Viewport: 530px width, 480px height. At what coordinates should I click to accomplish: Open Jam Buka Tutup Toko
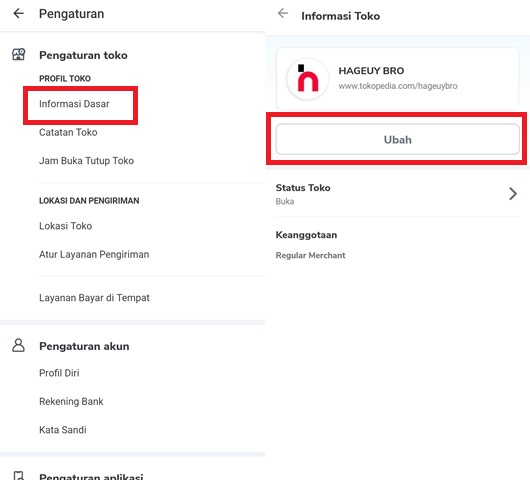87,161
